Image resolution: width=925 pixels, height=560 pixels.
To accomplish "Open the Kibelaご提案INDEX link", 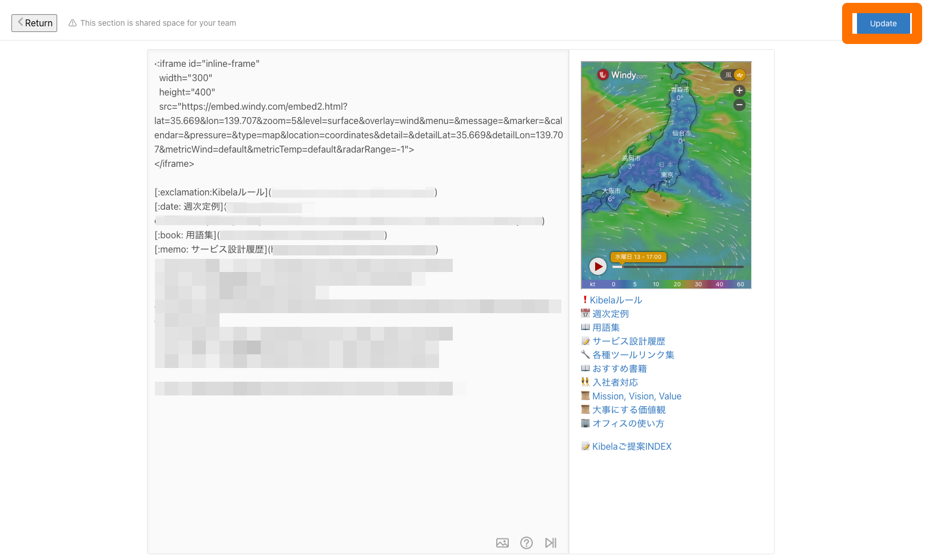I will pos(632,446).
